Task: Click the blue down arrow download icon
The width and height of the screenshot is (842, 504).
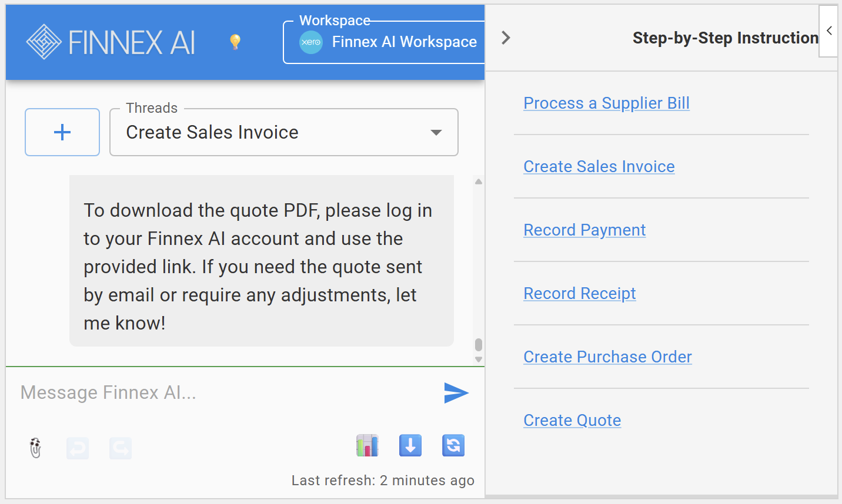Action: [x=410, y=446]
